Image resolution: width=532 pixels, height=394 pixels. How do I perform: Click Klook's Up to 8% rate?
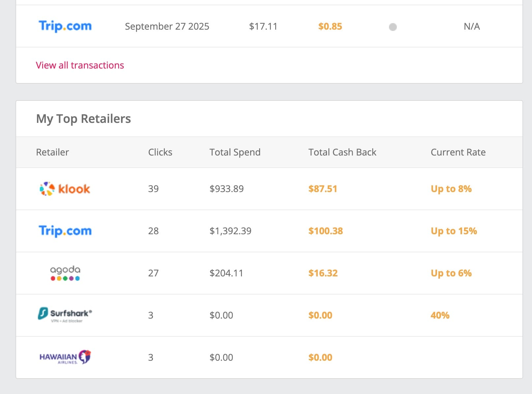coord(451,189)
